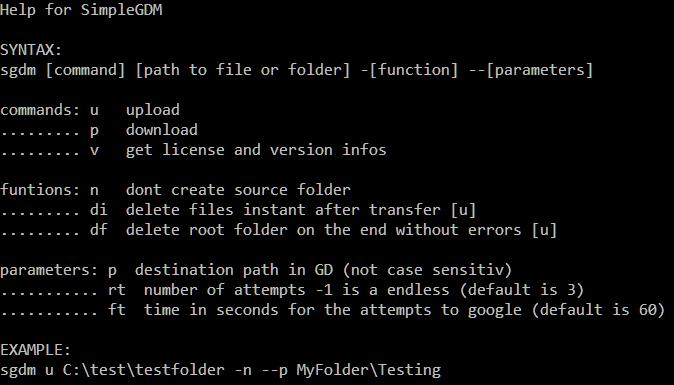Click '(default is 60)' text
Viewport: 674px width, 385px height.
pos(598,310)
